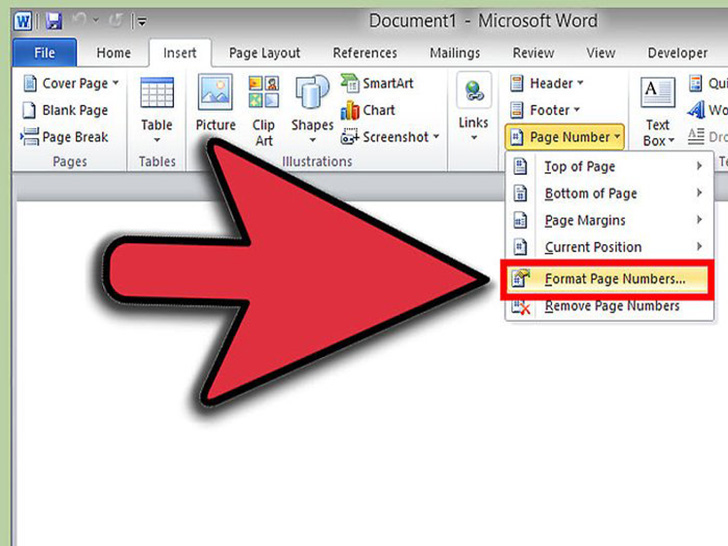Collapse the Page Number dropdown arrow
The image size is (728, 546).
(617, 136)
